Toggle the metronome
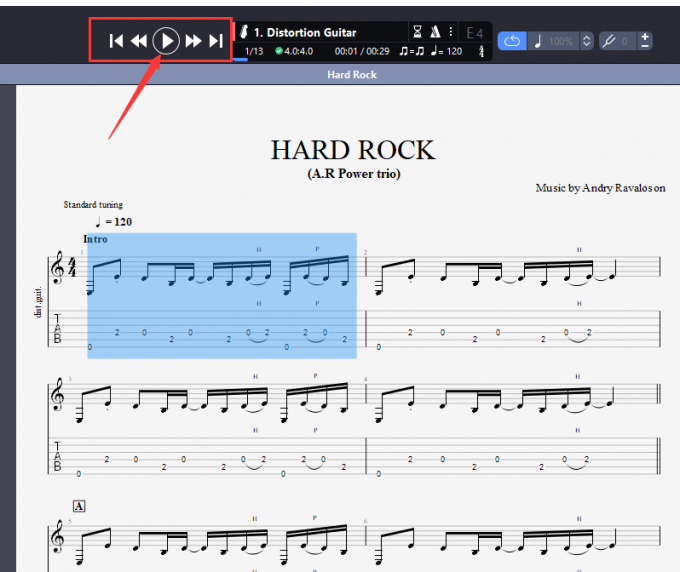 click(435, 32)
